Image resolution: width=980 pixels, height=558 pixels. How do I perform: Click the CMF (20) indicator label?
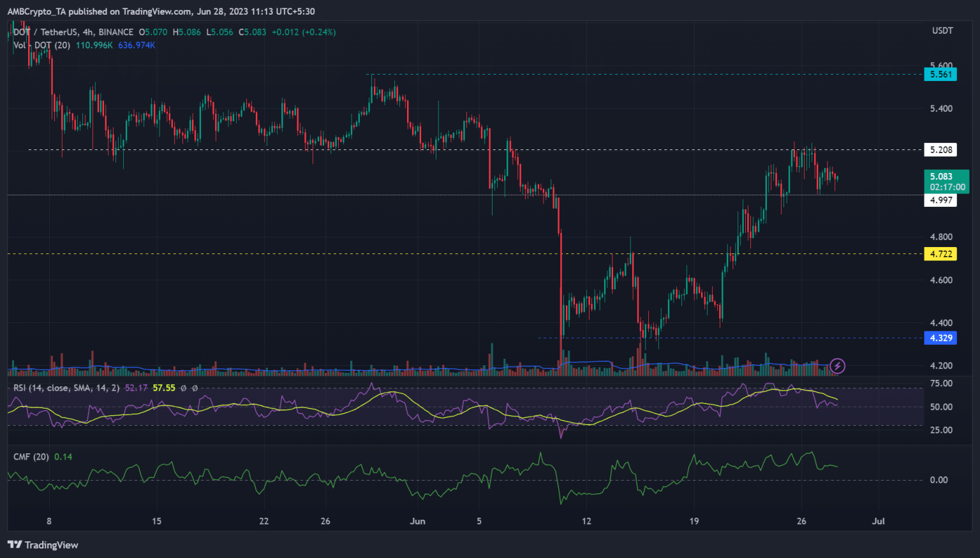(31, 456)
